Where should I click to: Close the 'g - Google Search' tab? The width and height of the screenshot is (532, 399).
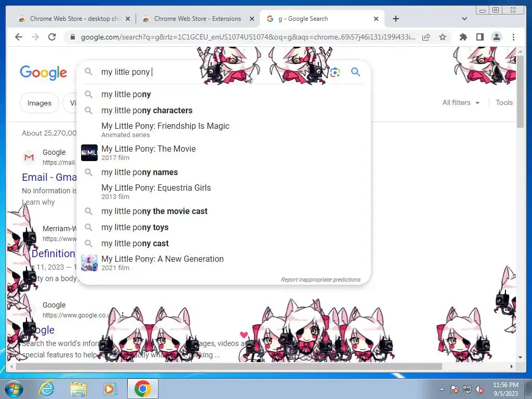click(376, 19)
